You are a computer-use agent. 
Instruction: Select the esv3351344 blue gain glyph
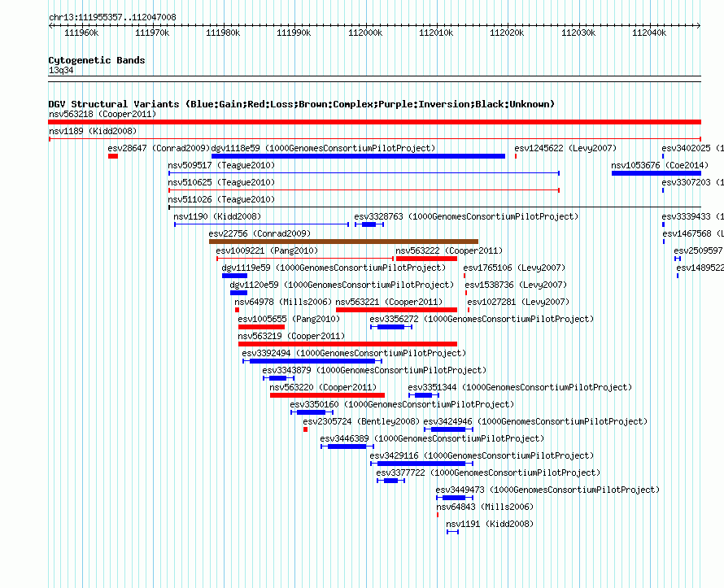(x=423, y=395)
